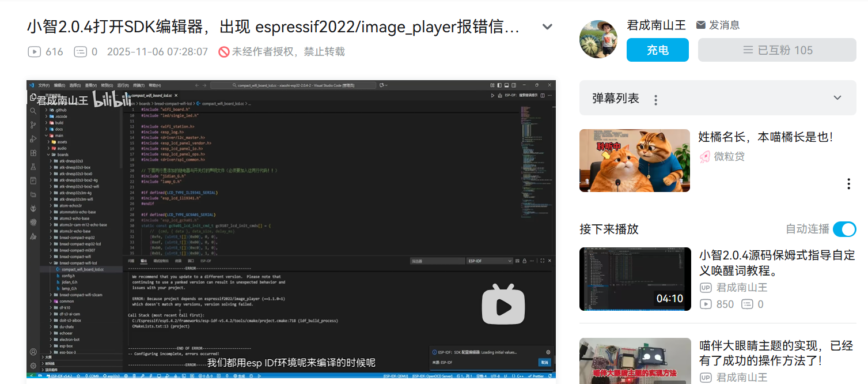Click the danmaku count icon under title
This screenshot has height=384, width=868.
[80, 52]
